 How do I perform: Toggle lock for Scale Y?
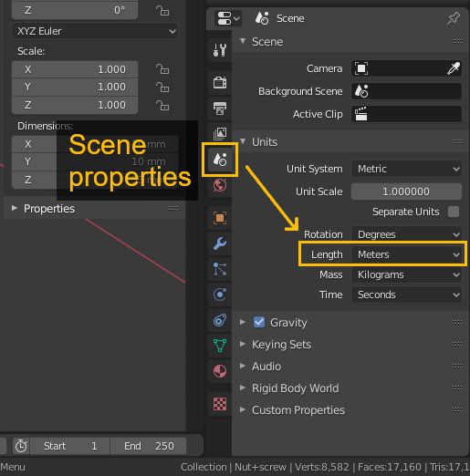[162, 88]
